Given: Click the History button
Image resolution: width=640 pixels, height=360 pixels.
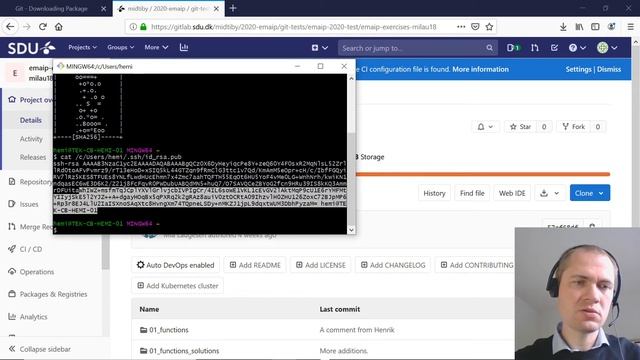Looking at the screenshot, I should pos(434,193).
